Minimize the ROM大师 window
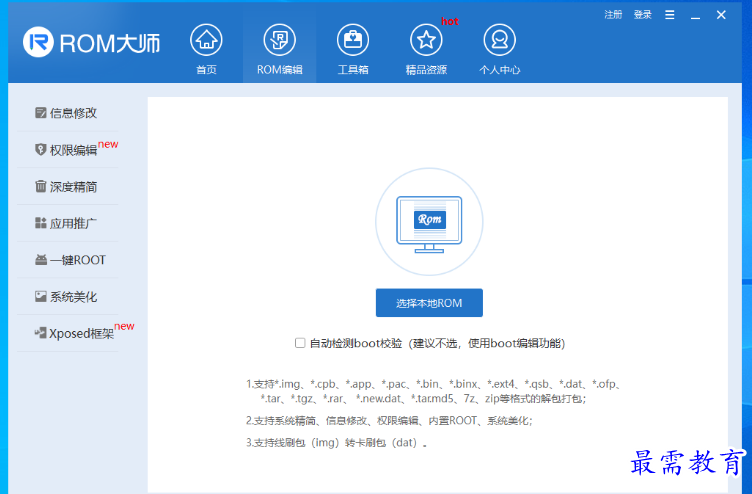Image resolution: width=752 pixels, height=494 pixels. tap(695, 16)
